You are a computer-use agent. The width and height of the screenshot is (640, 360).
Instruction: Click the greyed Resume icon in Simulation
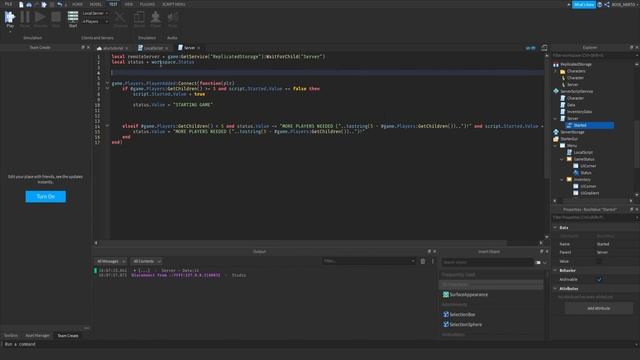coord(40,18)
